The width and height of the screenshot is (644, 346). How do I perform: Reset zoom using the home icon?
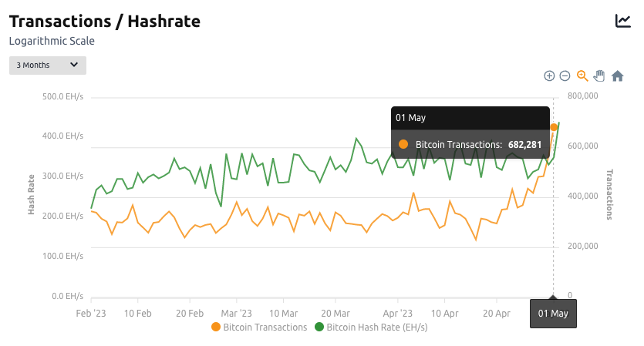(x=617, y=76)
